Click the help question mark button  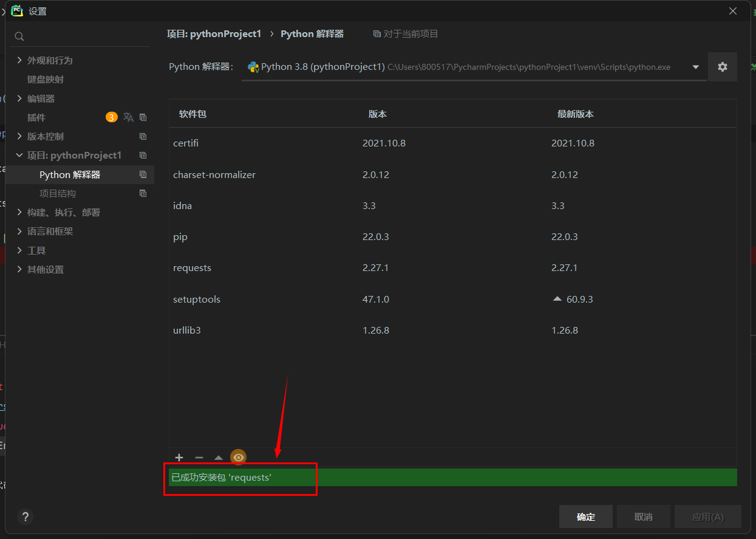[x=25, y=517]
